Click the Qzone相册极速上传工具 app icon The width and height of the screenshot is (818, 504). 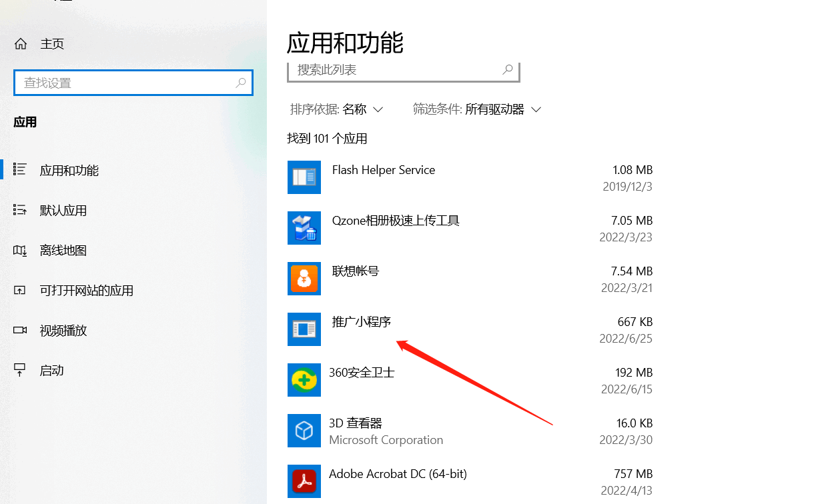click(304, 228)
